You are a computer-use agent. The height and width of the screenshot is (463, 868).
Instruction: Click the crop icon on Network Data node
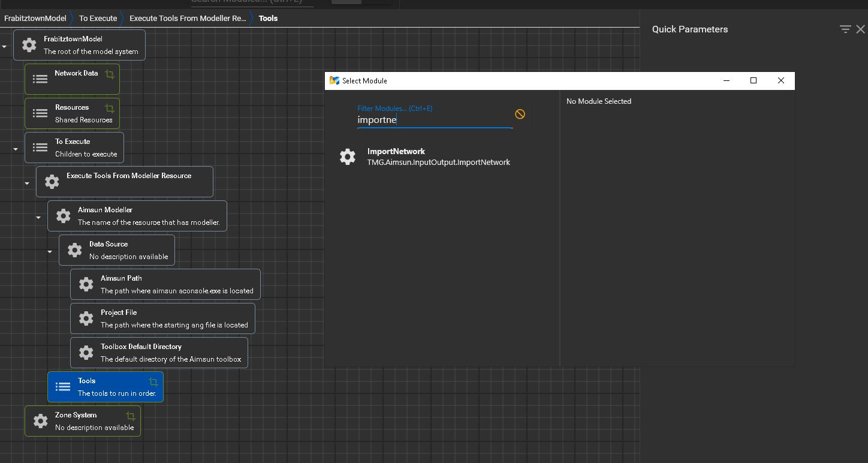click(110, 74)
